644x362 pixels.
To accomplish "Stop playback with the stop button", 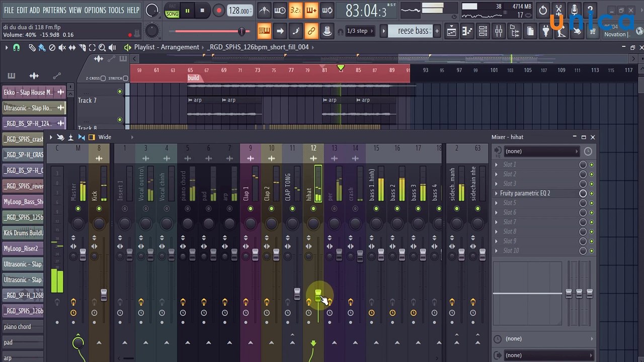I will [x=202, y=11].
